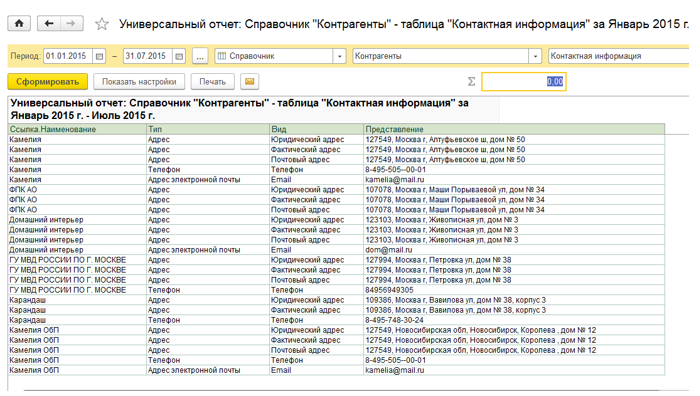
Task: Click the ellipsis period selection button
Action: 200,56
